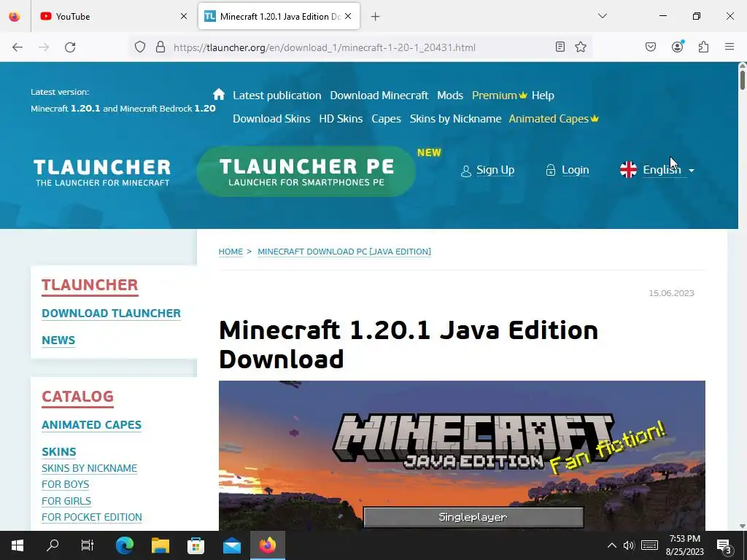Screen dimensions: 747x560
Task: Click the Firefox View icon
Action: (15, 16)
